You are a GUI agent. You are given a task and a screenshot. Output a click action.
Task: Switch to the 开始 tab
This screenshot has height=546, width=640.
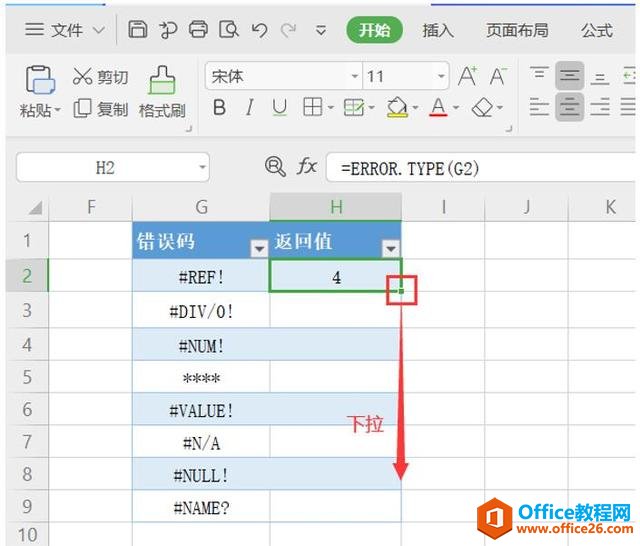pos(374,30)
